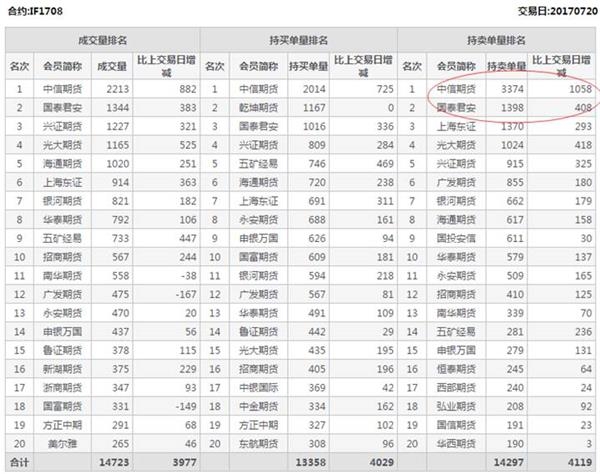Open 东航期货 member entry
Image resolution: width=600 pixels, height=474 pixels.
click(x=257, y=443)
